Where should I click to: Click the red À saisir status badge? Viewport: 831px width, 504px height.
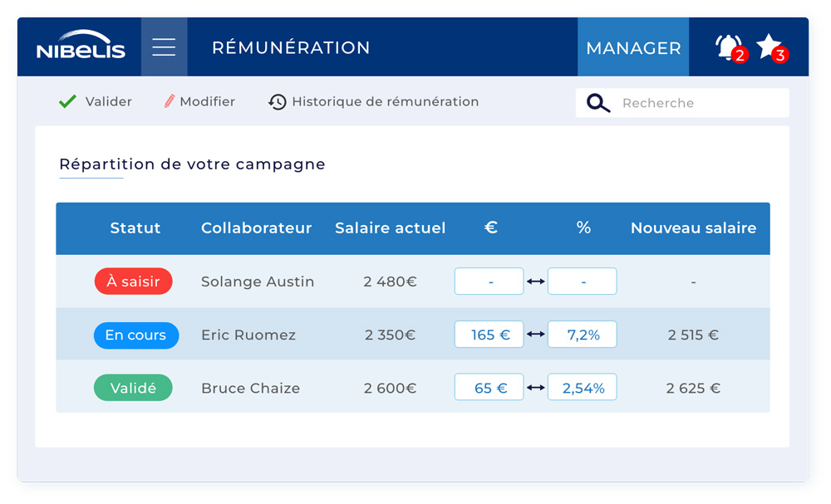[x=133, y=281]
